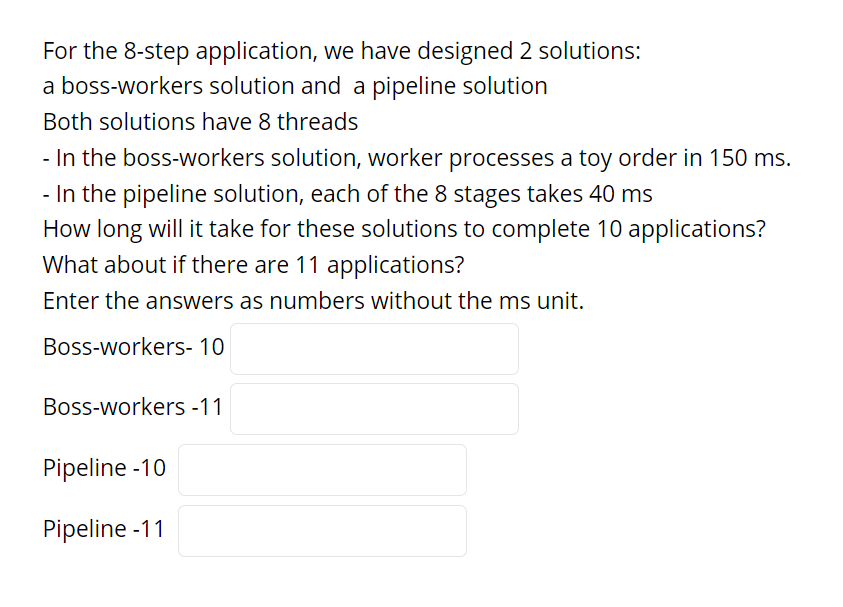Click the instruction about entering numbers without ms unit
The height and width of the screenshot is (607, 843).
[x=314, y=300]
